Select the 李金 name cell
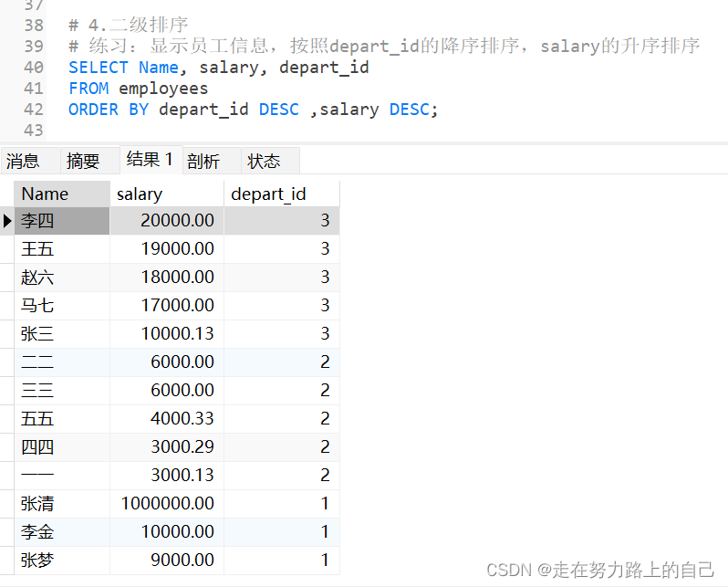The width and height of the screenshot is (728, 587). click(x=62, y=532)
